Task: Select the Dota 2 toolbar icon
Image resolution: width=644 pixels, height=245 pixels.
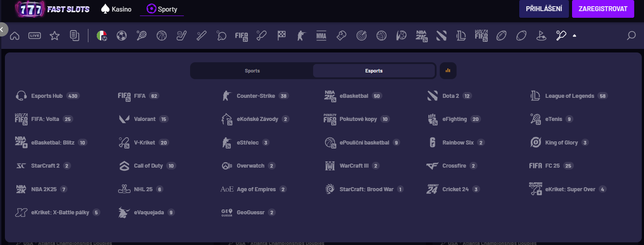Action: click(441, 36)
